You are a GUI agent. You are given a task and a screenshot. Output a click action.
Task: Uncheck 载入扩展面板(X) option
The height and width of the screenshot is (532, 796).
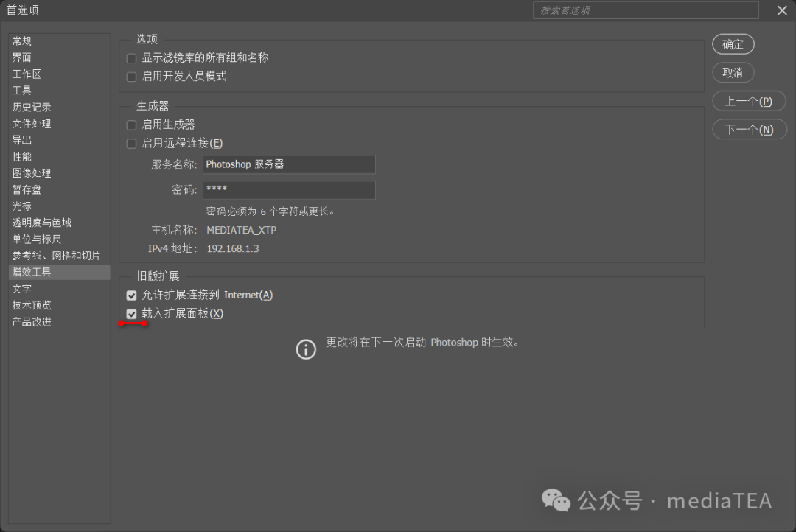(131, 314)
